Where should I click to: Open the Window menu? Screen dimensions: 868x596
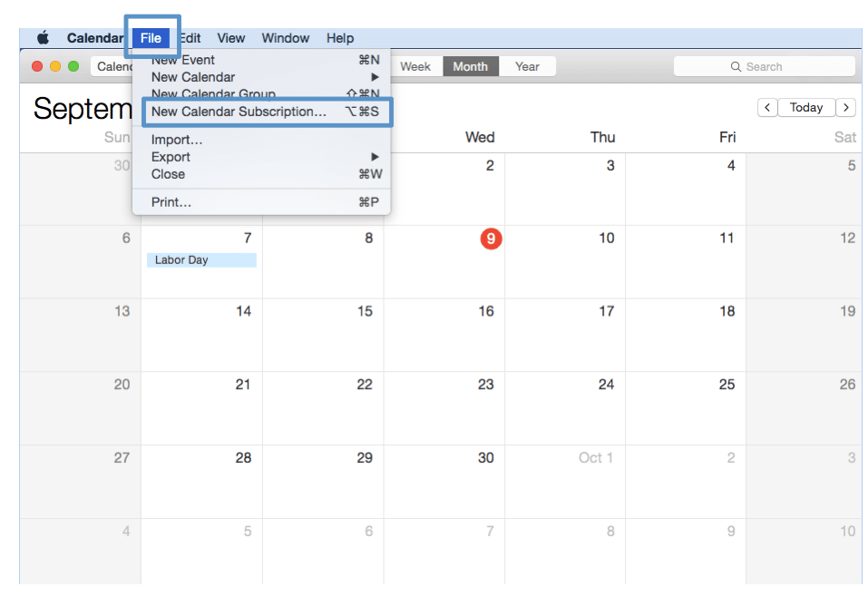pos(285,38)
